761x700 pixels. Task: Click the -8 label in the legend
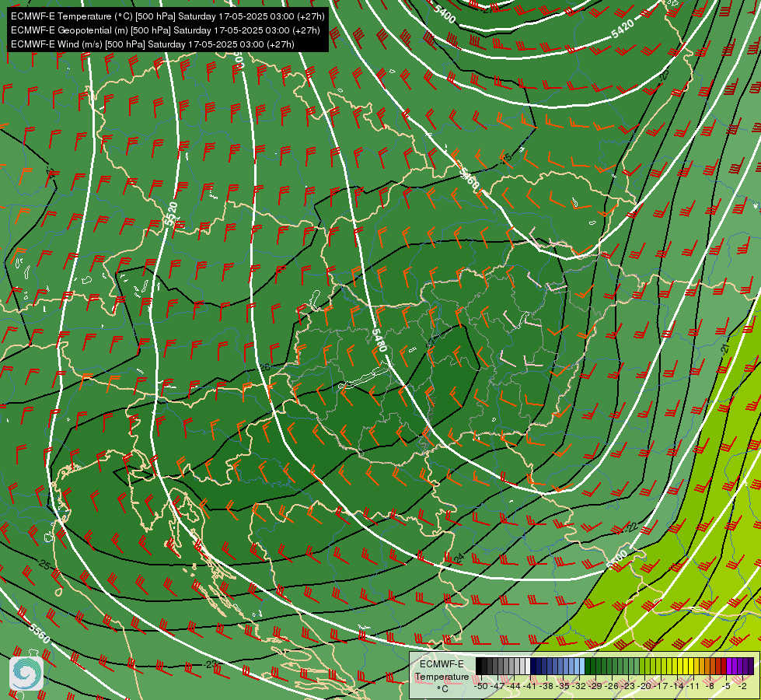(710, 686)
